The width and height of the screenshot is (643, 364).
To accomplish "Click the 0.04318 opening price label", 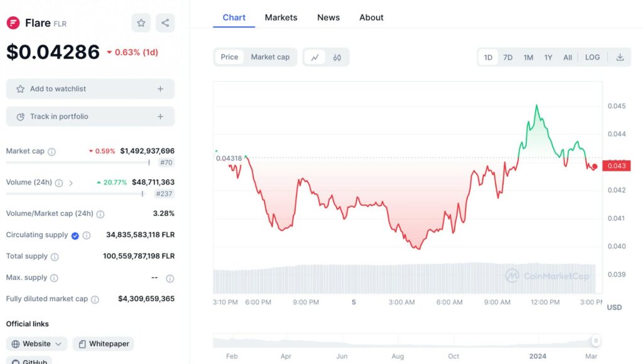I will (229, 159).
